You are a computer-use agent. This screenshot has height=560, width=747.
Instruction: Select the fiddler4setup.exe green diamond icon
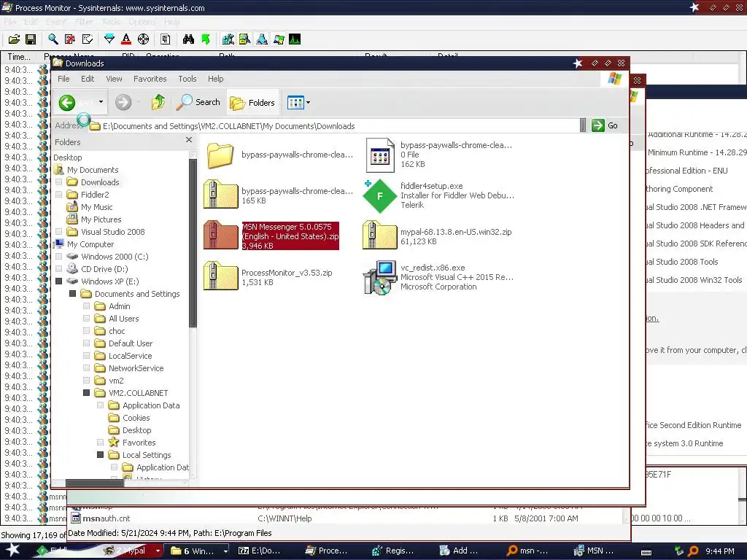click(379, 195)
